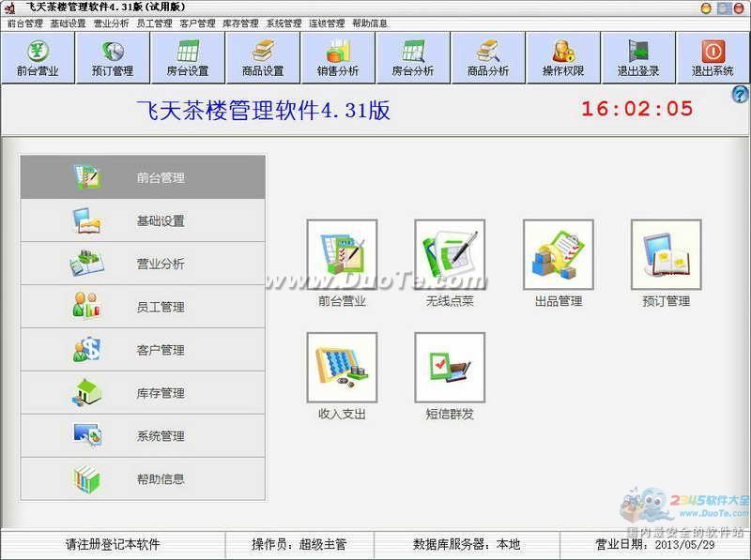Screen dimensions: 751x560
Task: Select 营业分析 in left sidebar
Action: click(x=143, y=264)
